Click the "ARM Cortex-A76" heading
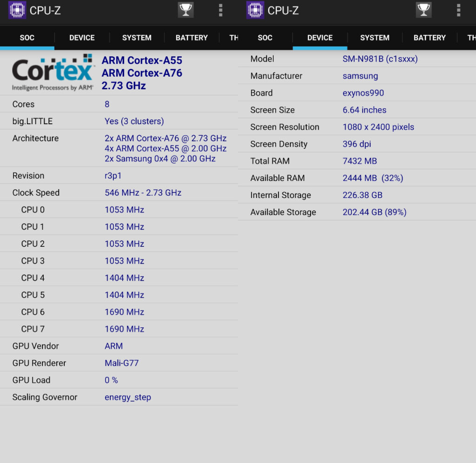The height and width of the screenshot is (463, 476). (142, 73)
